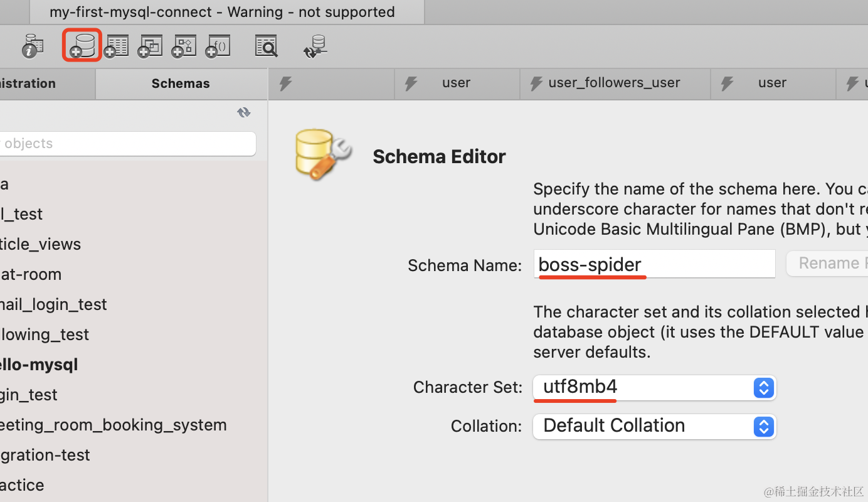This screenshot has height=502, width=868.
Task: Select the hello-mysql schema in list
Action: (39, 365)
